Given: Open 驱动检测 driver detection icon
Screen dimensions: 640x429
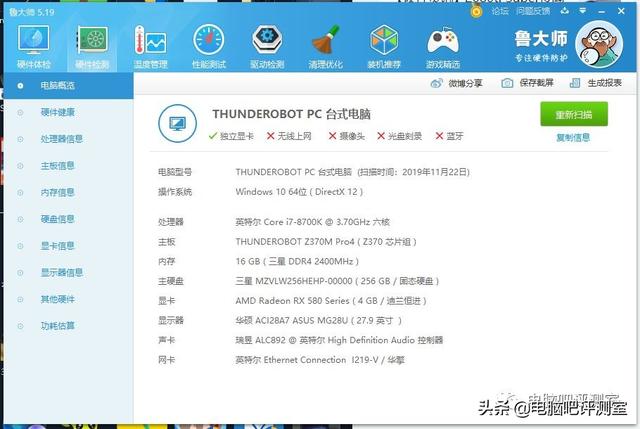Looking at the screenshot, I should 267,46.
